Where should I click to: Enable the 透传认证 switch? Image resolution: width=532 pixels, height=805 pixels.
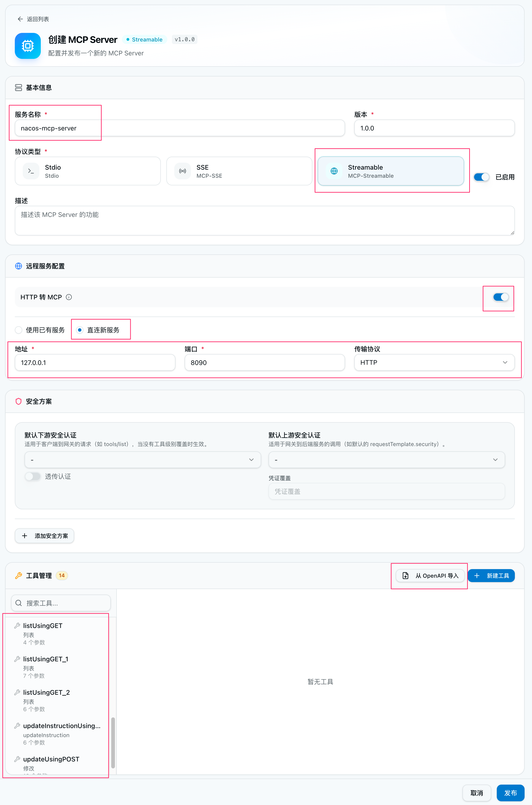(x=33, y=476)
